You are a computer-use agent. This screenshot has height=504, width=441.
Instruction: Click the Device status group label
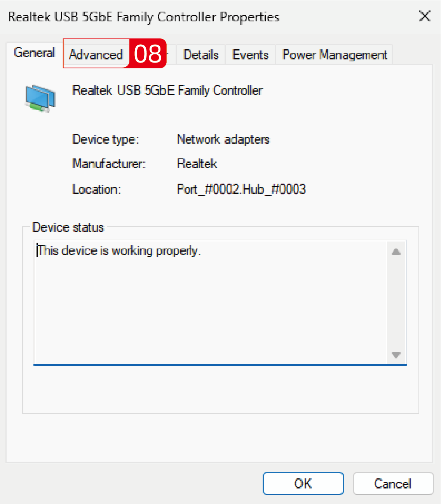click(68, 227)
